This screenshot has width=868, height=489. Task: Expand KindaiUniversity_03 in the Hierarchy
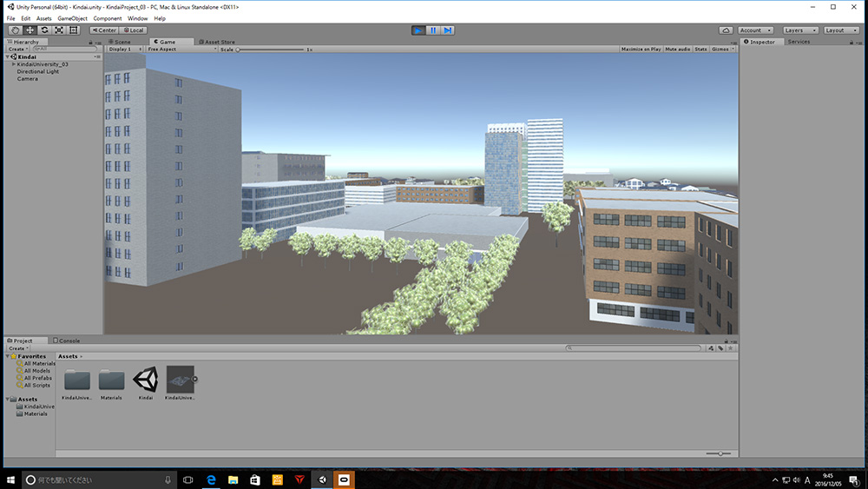pyautogui.click(x=13, y=64)
